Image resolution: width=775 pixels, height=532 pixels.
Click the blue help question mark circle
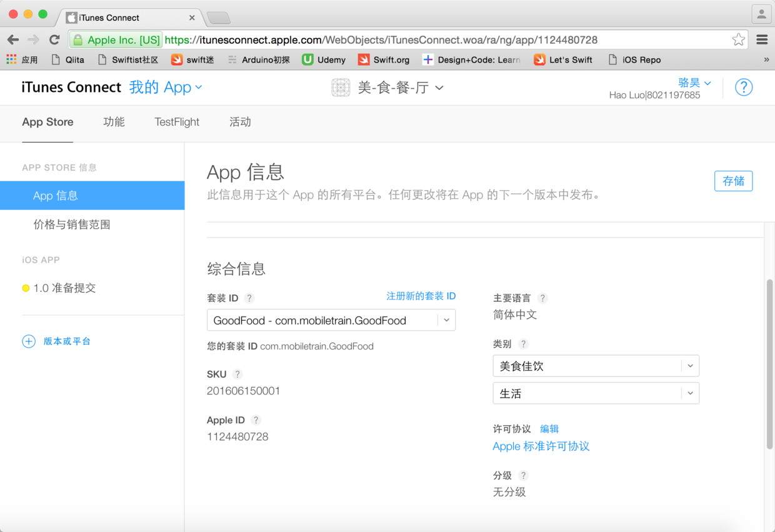(x=744, y=88)
